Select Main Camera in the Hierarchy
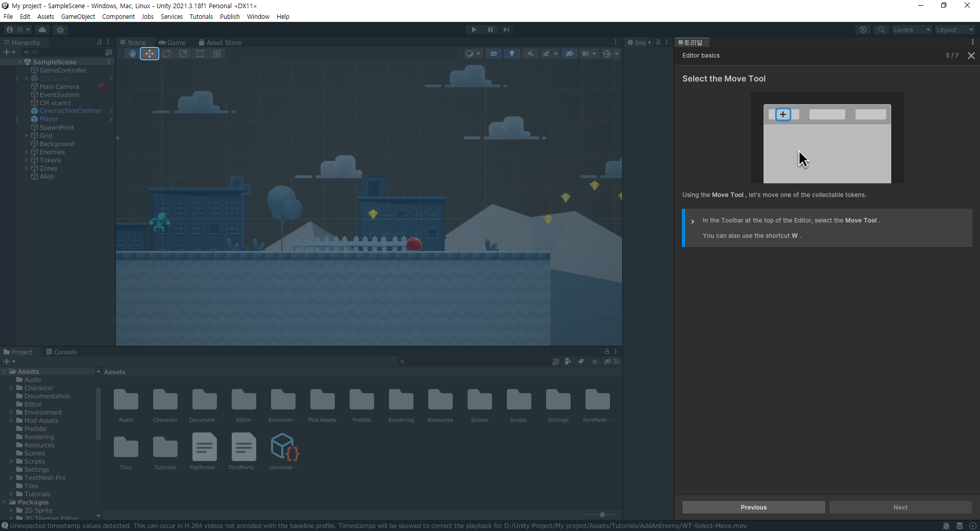Screen dimensions: 980x531 pyautogui.click(x=59, y=86)
